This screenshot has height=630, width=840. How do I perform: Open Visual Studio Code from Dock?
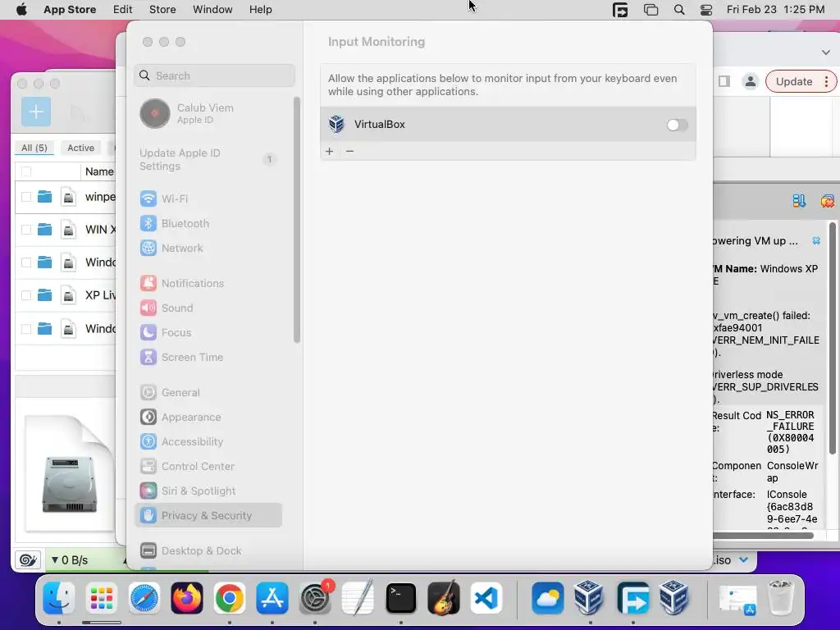pyautogui.click(x=486, y=598)
